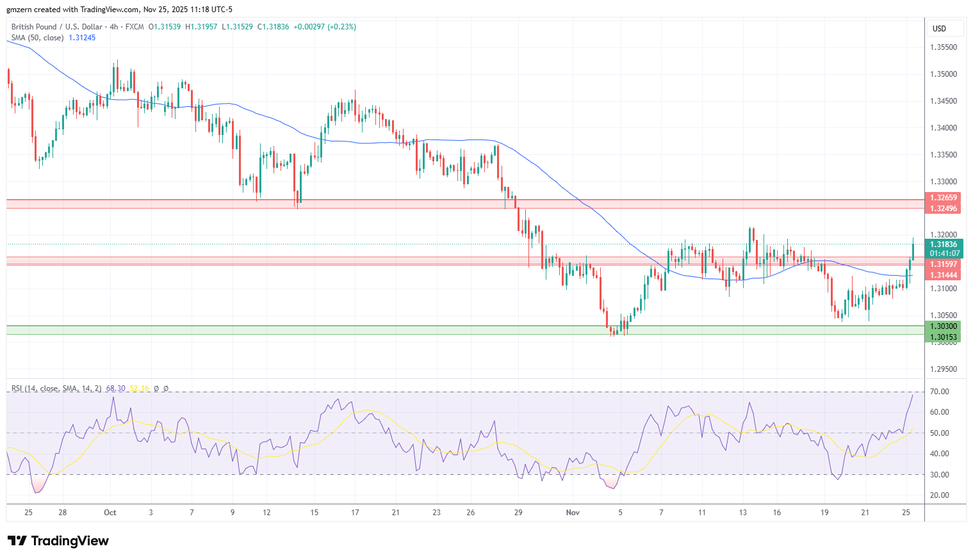Click the 1.33000 price axis label
This screenshot has height=560, width=973.
click(944, 182)
